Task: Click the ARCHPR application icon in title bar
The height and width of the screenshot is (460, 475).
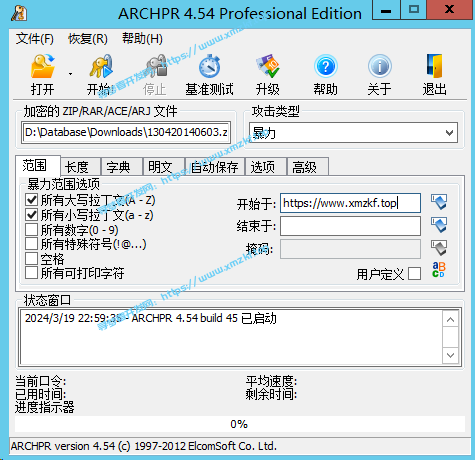Action: tap(19, 13)
